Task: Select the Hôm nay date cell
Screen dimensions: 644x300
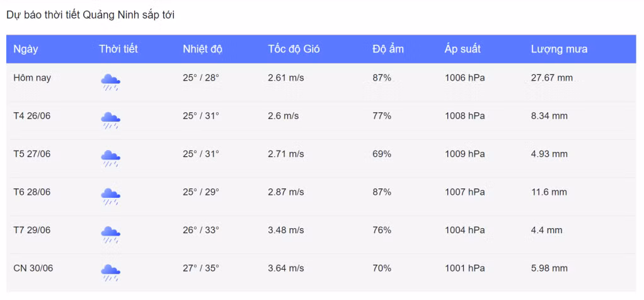Action: [x=32, y=78]
